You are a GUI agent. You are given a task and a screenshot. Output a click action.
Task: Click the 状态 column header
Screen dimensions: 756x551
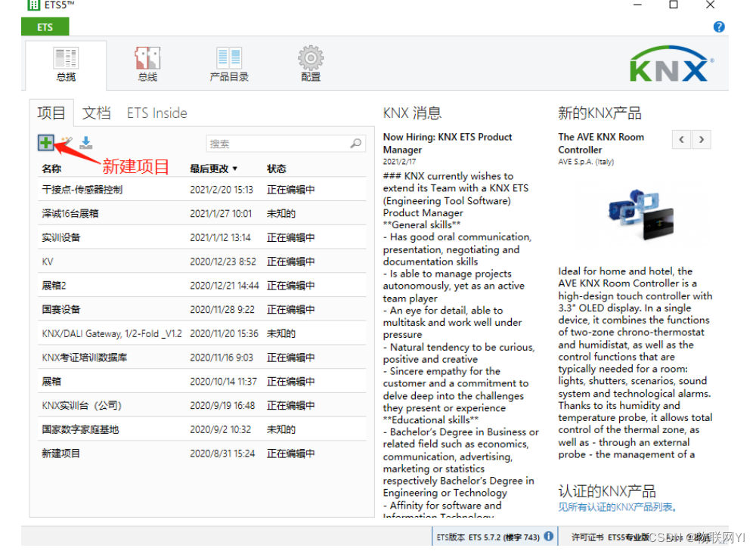point(276,169)
